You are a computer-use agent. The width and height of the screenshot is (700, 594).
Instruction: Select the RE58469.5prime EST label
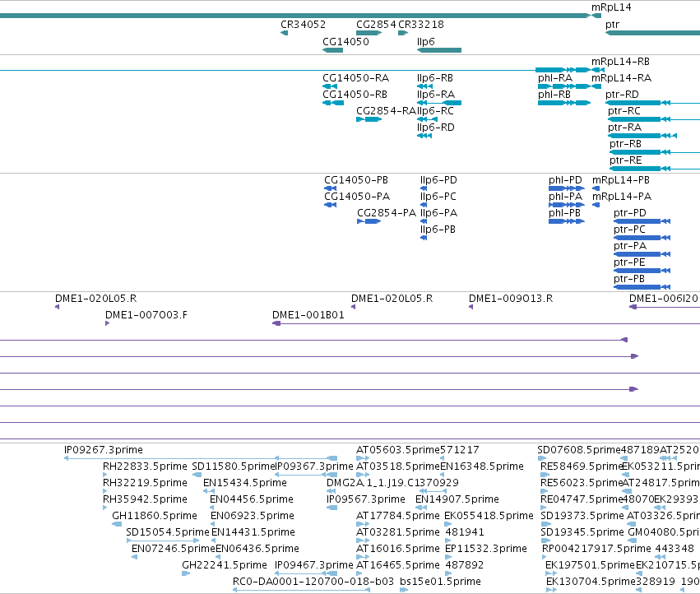click(582, 466)
